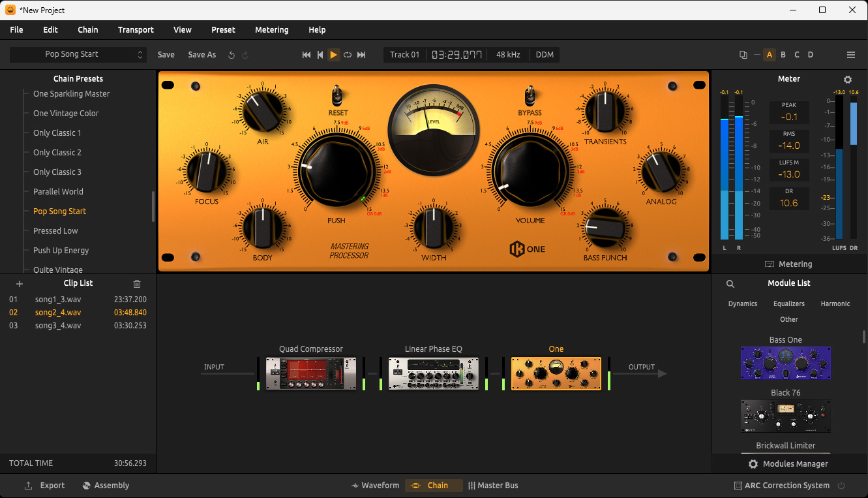
Task: Click the undo arrow icon
Action: pyautogui.click(x=232, y=55)
